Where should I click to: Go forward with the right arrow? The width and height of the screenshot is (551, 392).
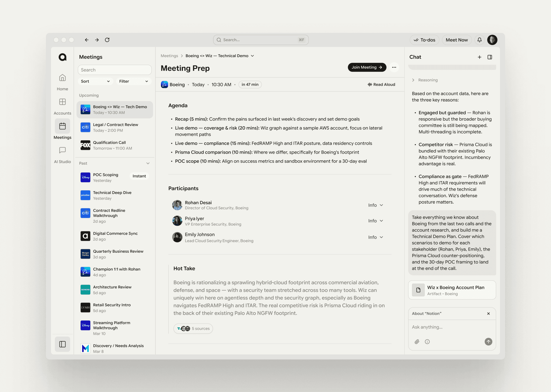(x=97, y=40)
